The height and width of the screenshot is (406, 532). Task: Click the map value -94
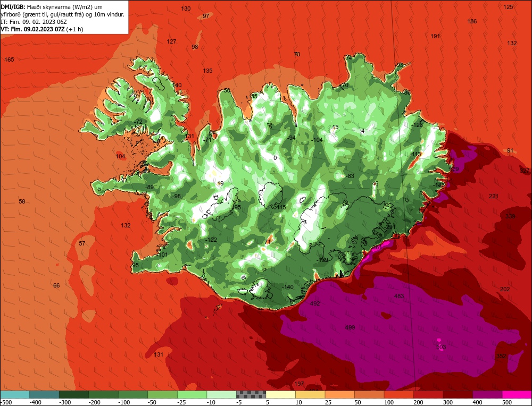291,138
